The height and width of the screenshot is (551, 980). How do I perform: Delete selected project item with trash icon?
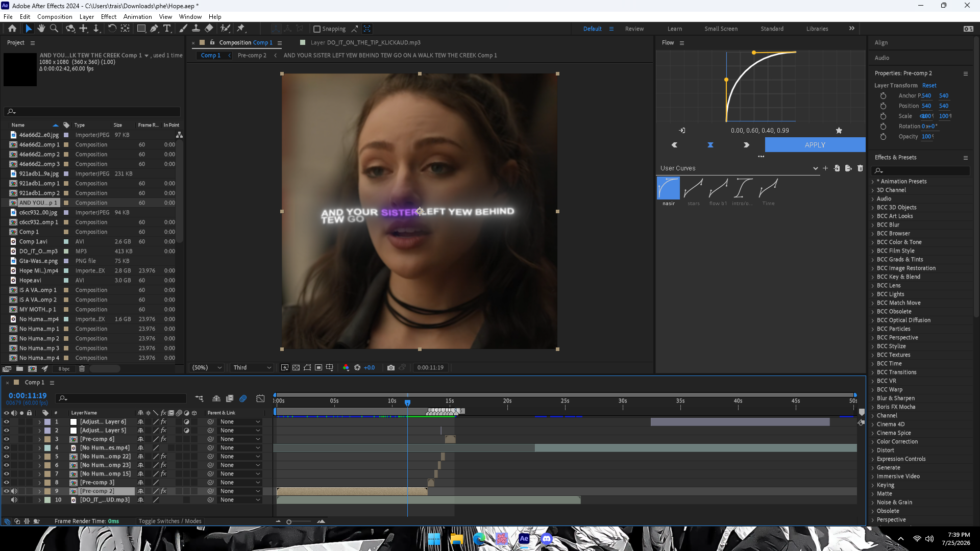[x=82, y=368]
